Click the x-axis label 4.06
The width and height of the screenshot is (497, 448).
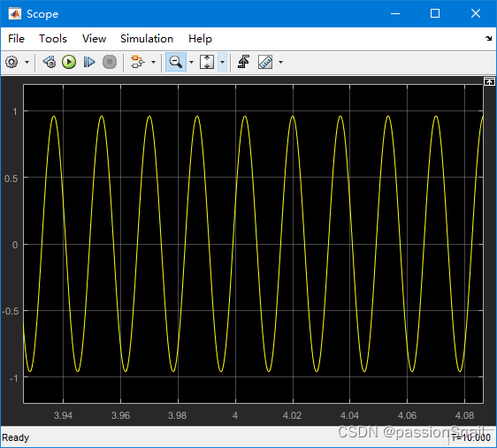408,415
